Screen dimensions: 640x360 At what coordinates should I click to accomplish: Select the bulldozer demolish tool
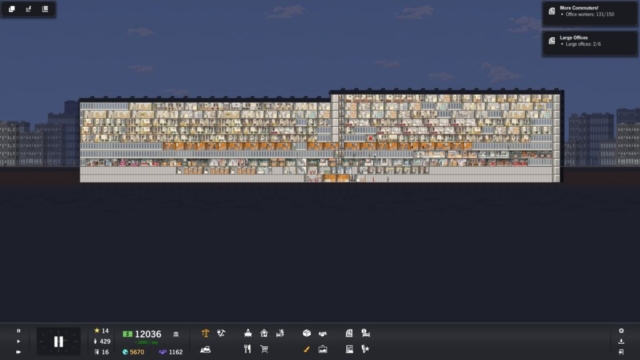click(205, 349)
